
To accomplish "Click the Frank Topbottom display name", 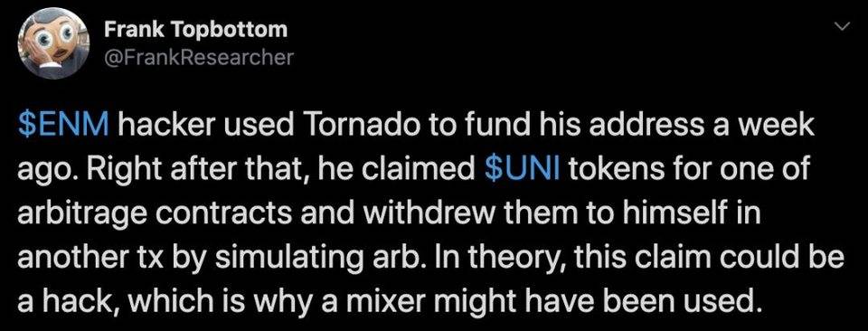I will click(x=196, y=29).
